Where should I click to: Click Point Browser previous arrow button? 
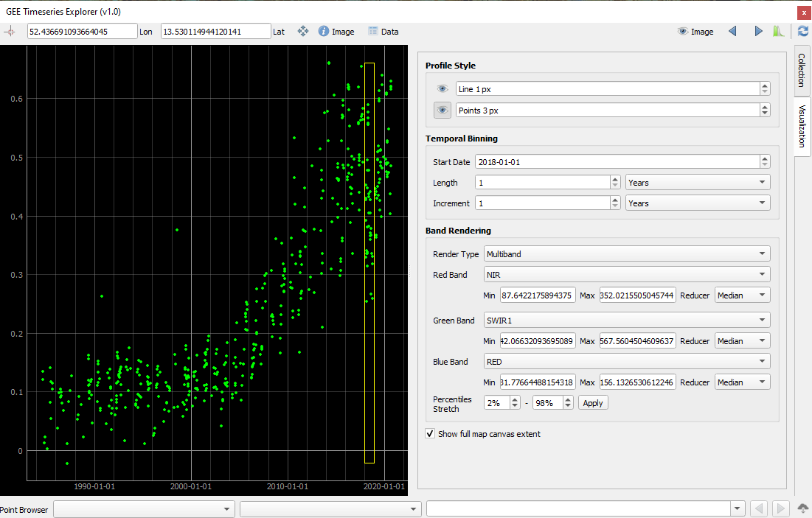tap(759, 508)
